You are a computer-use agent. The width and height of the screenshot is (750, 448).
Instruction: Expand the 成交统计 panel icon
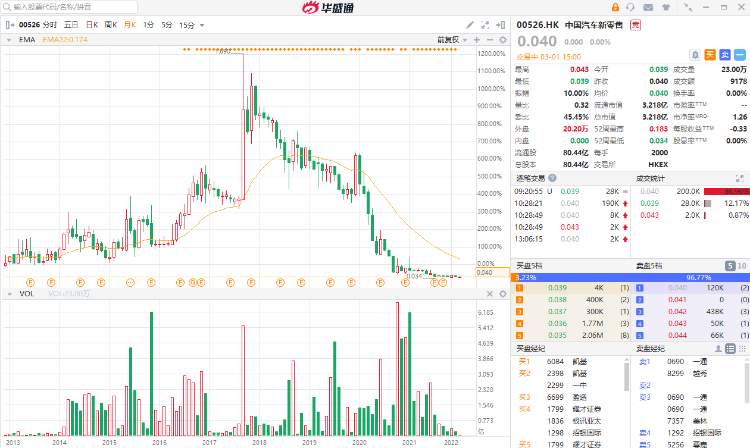coord(739,178)
